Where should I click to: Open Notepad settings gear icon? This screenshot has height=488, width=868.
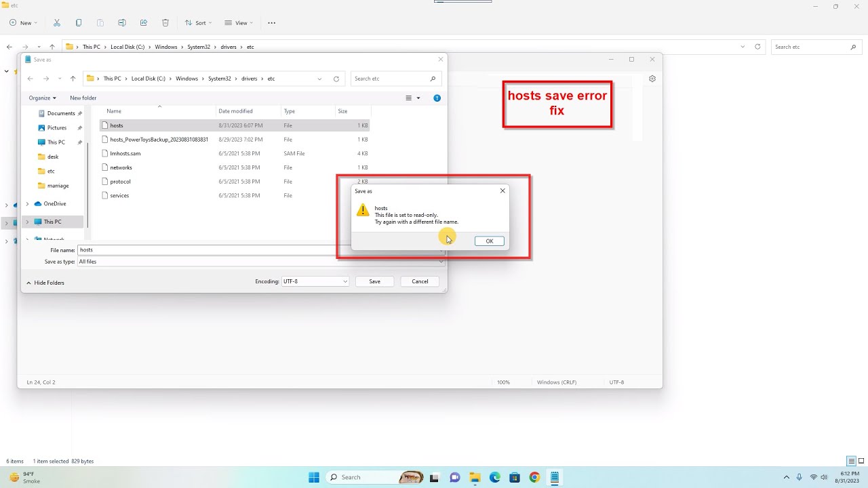pos(652,79)
